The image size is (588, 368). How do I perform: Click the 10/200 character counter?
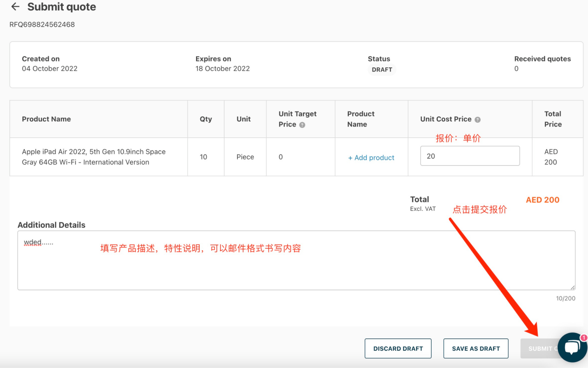[565, 299]
